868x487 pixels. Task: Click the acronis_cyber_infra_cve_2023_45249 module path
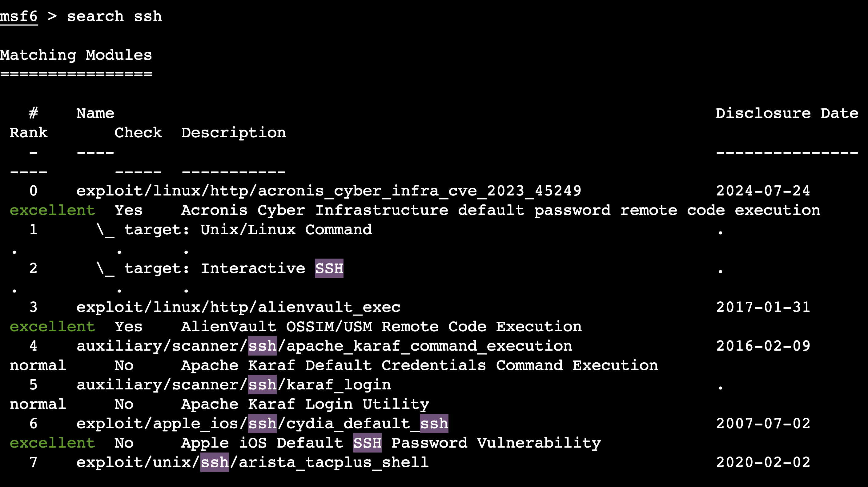(x=329, y=191)
